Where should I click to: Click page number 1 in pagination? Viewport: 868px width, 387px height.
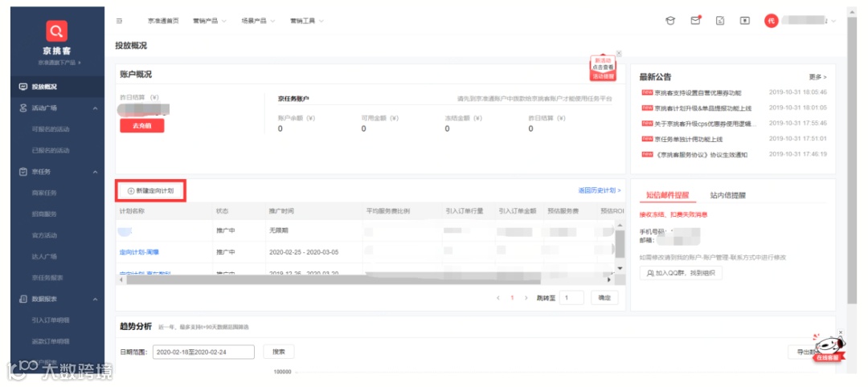point(512,298)
